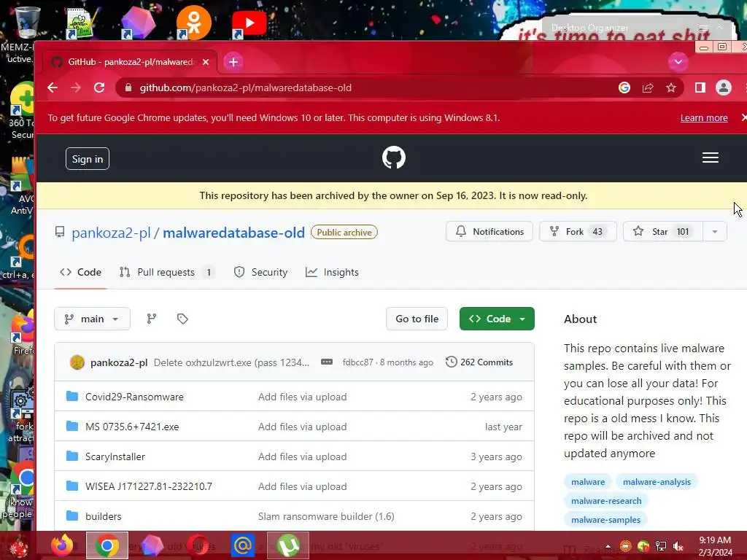Open uTorrent from the taskbar
The width and height of the screenshot is (747, 560).
[x=288, y=545]
